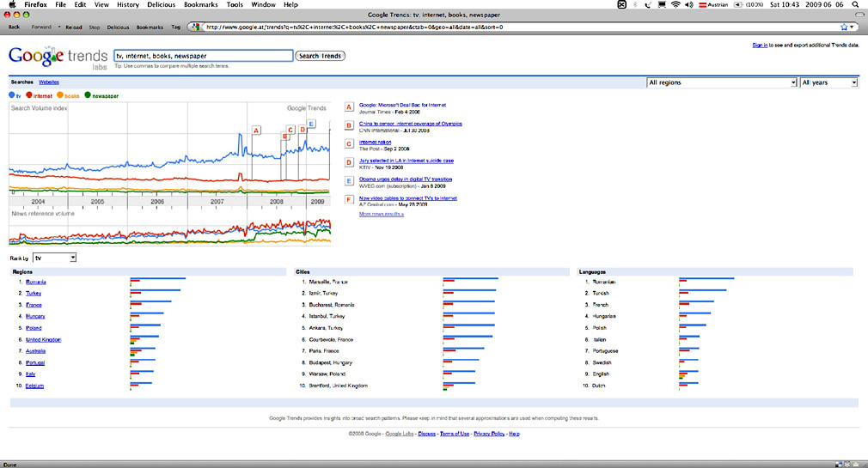The image size is (868, 468).
Task: Open the All years dropdown
Action: click(828, 82)
